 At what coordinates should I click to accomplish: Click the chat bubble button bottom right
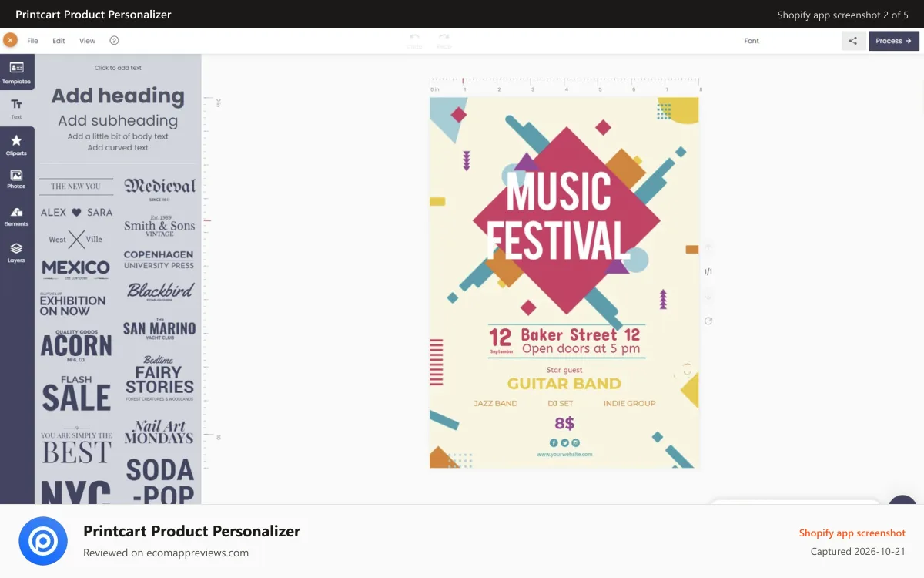pyautogui.click(x=902, y=501)
